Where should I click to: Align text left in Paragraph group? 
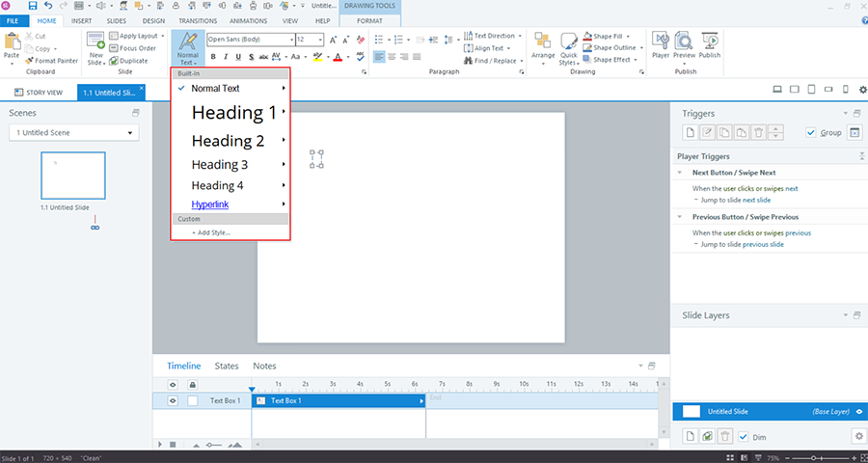click(x=379, y=57)
